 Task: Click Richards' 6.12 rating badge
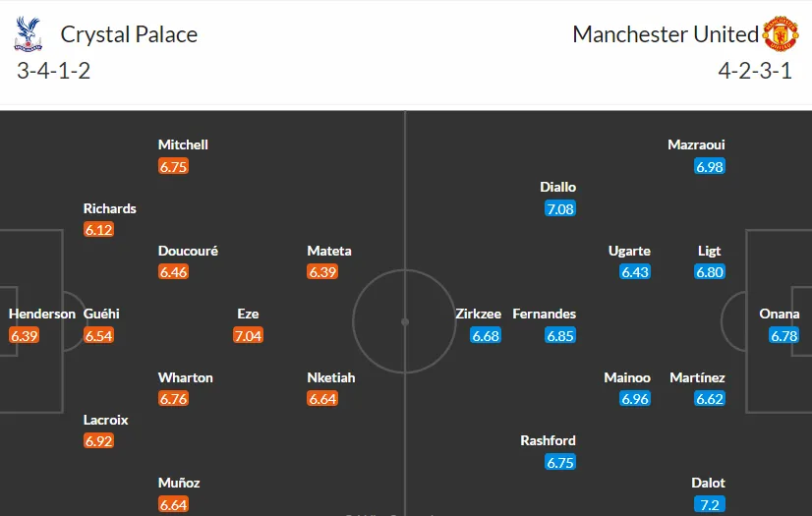coord(98,229)
